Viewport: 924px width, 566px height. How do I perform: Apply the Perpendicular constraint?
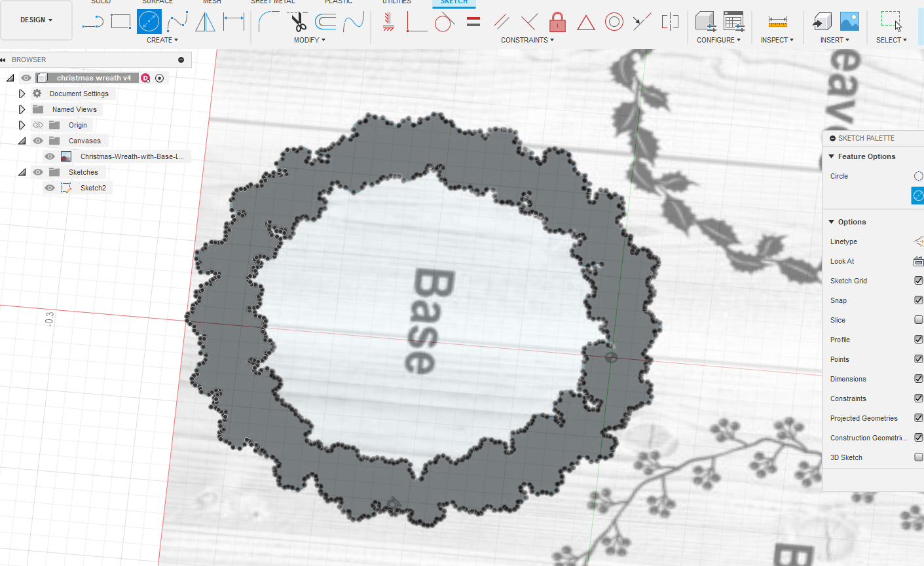[x=529, y=22]
